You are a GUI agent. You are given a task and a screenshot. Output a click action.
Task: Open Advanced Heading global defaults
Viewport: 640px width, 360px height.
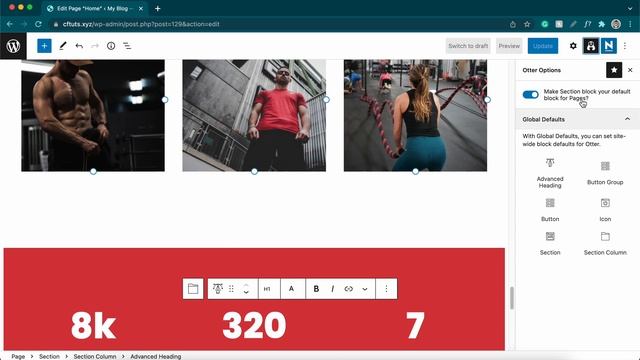(550, 173)
